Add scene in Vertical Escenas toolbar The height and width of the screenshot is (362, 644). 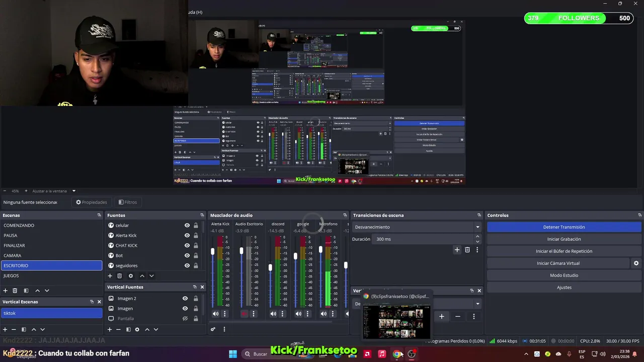(5, 330)
